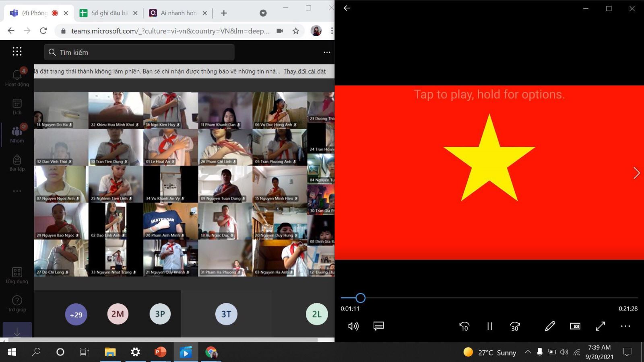
Task: Click the pencil edit icon in video player
Action: [550, 326]
